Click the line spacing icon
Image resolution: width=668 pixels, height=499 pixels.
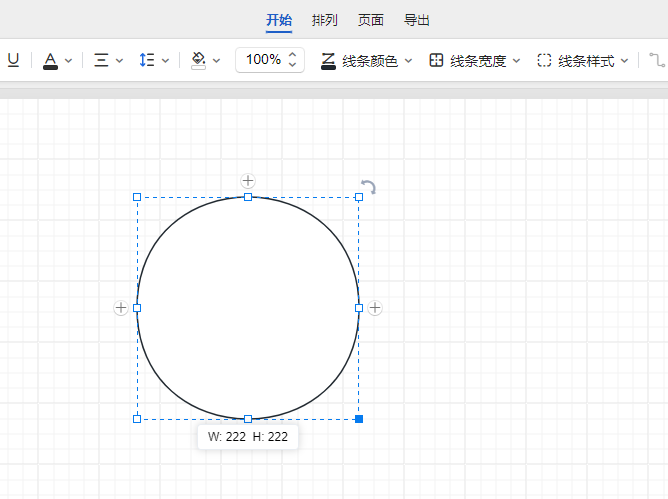click(147, 60)
